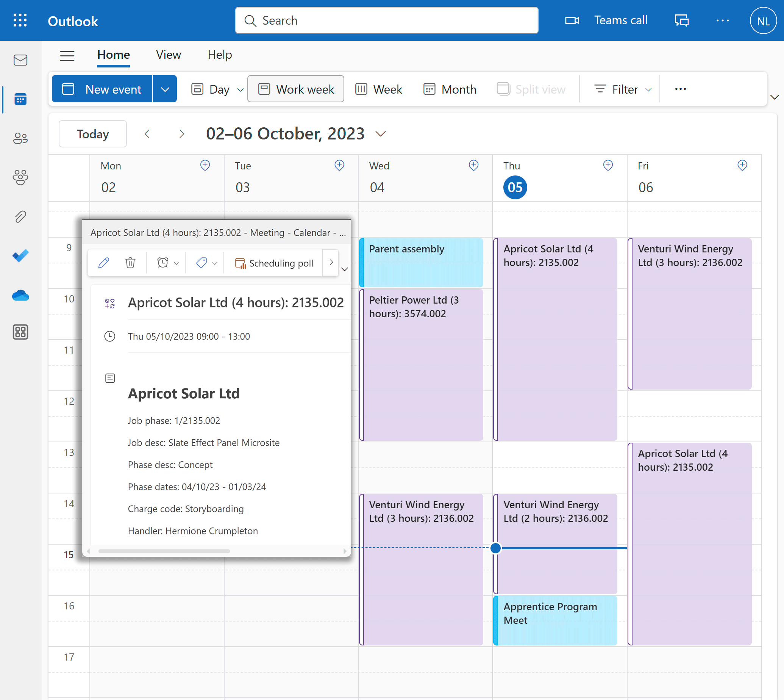784x700 pixels.
Task: Open OneDrive cloud icon
Action: click(x=20, y=295)
